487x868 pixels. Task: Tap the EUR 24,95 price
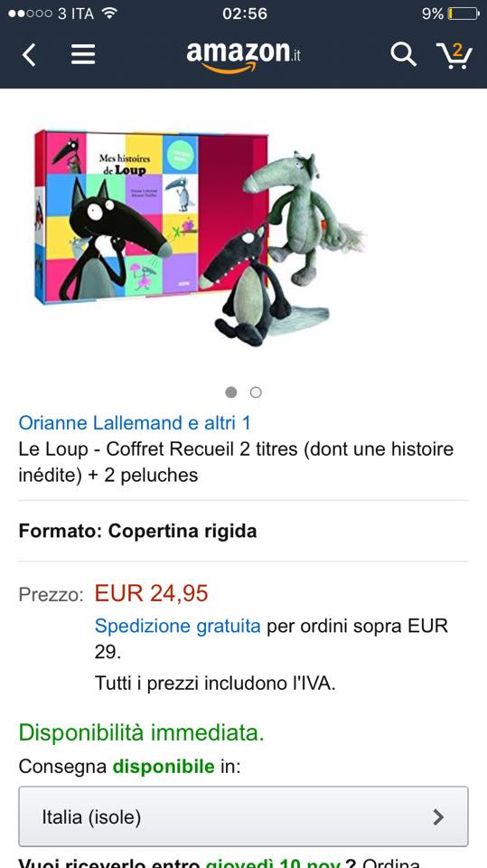click(151, 593)
